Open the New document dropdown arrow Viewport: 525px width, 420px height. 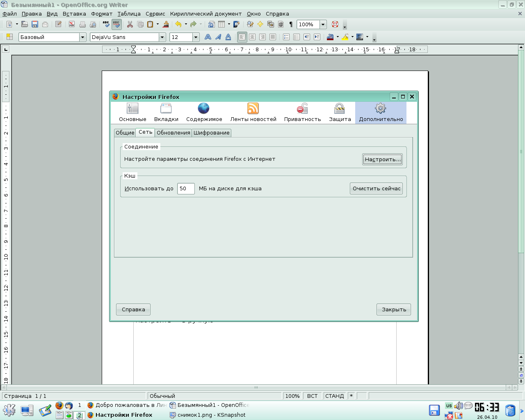pyautogui.click(x=17, y=24)
